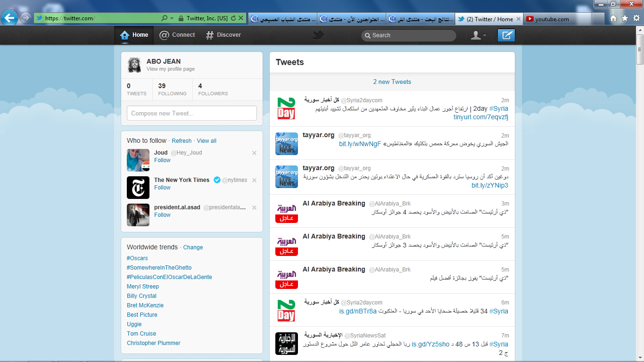Open the Connect tab

click(x=177, y=35)
